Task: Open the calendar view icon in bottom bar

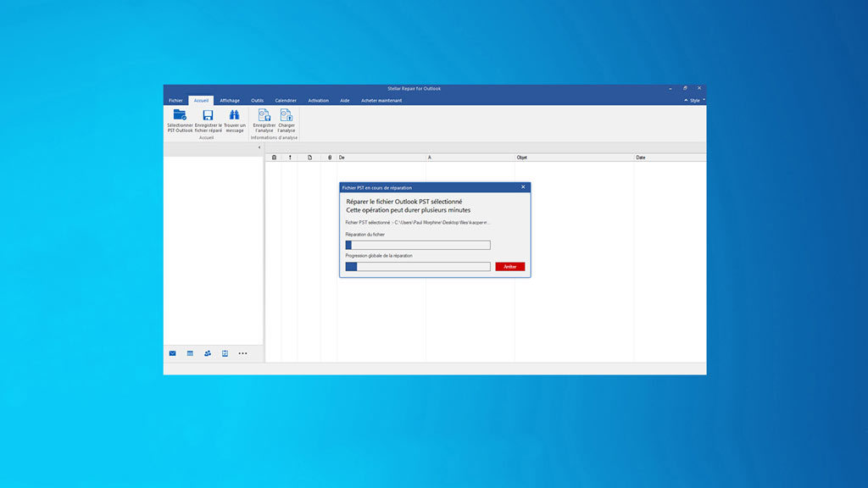Action: click(x=190, y=353)
